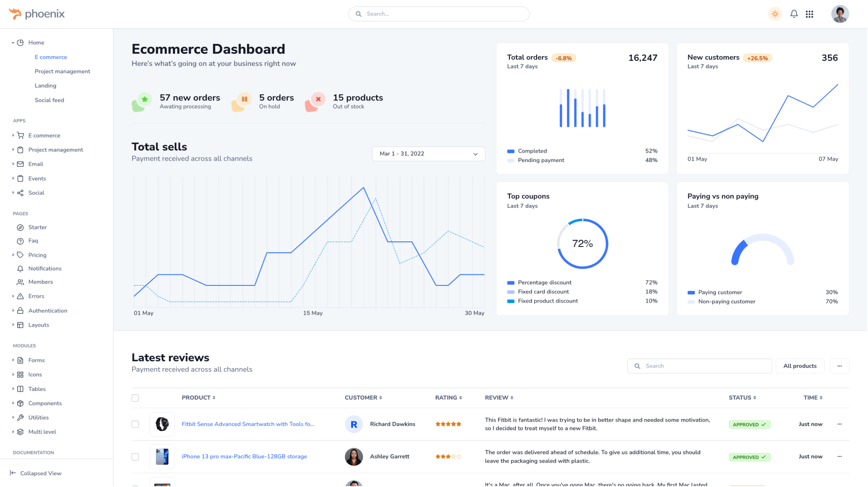Image resolution: width=868 pixels, height=487 pixels.
Task: Open the Mar 1 - 31, 2022 dropdown
Action: [428, 154]
